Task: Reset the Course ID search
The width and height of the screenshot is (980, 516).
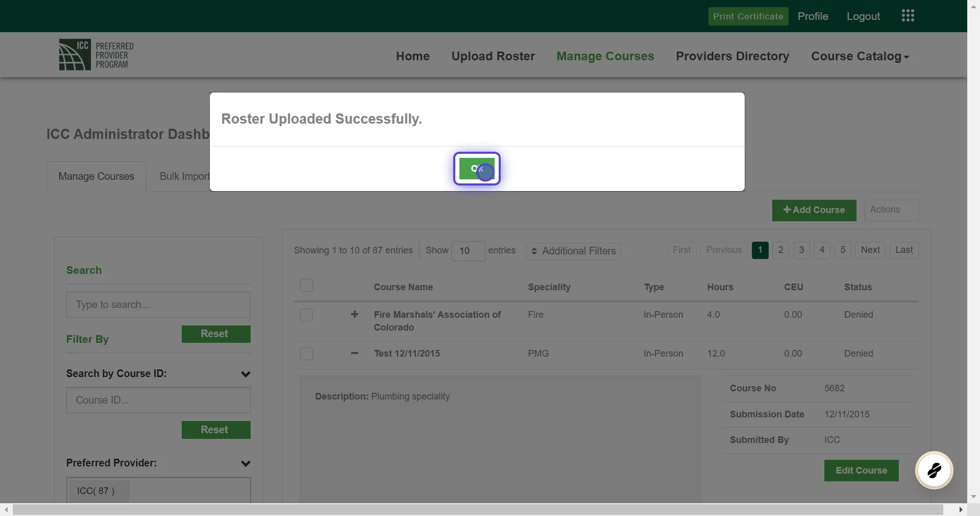Action: pyautogui.click(x=216, y=430)
